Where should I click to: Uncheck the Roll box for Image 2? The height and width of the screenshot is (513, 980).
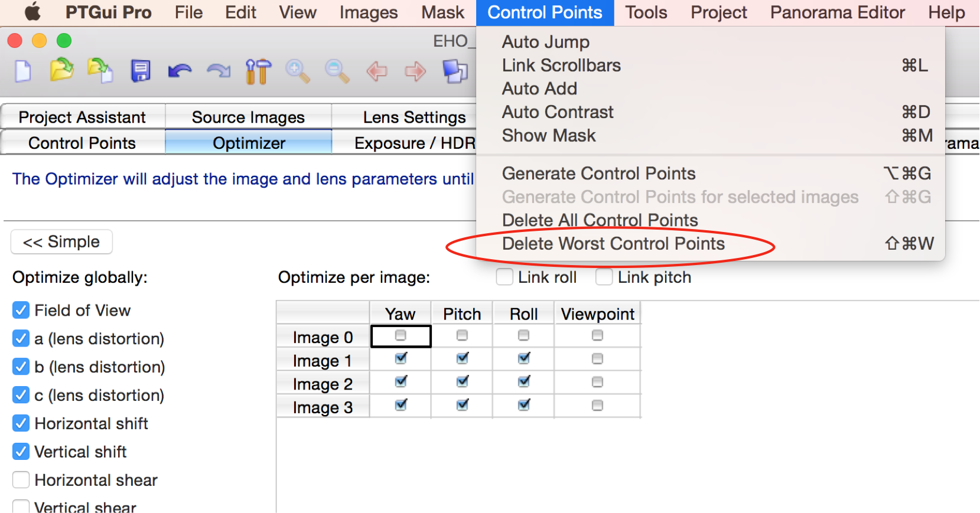524,381
